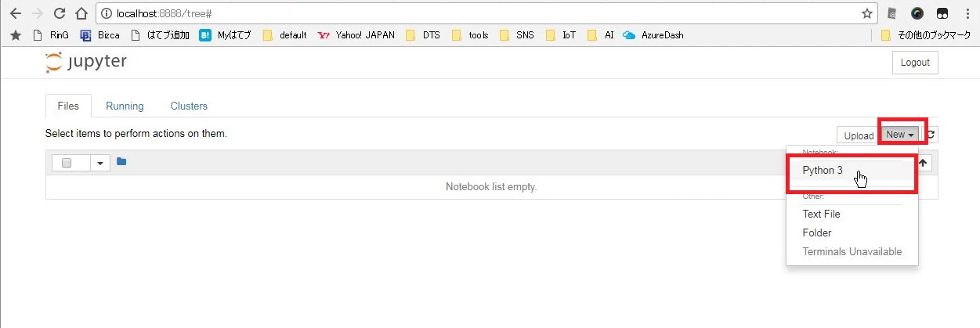
Task: Expand the selection dropdown arrow beside checkbox
Action: coord(100,163)
